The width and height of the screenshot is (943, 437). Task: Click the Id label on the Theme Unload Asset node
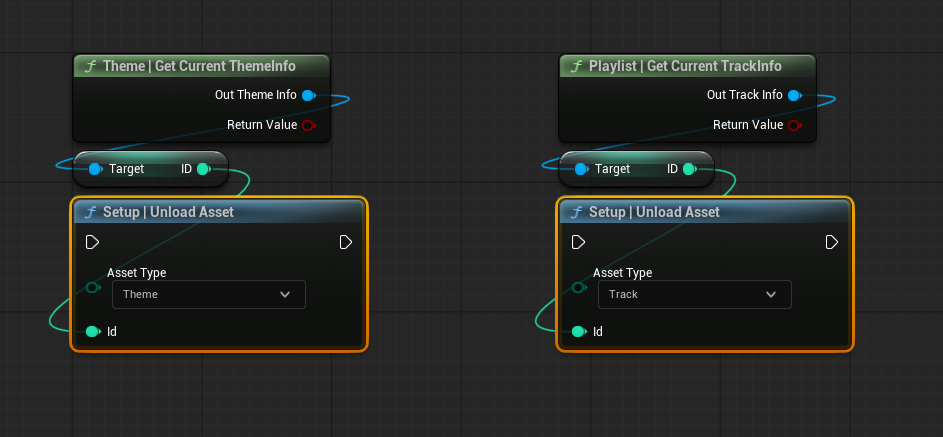coord(112,331)
